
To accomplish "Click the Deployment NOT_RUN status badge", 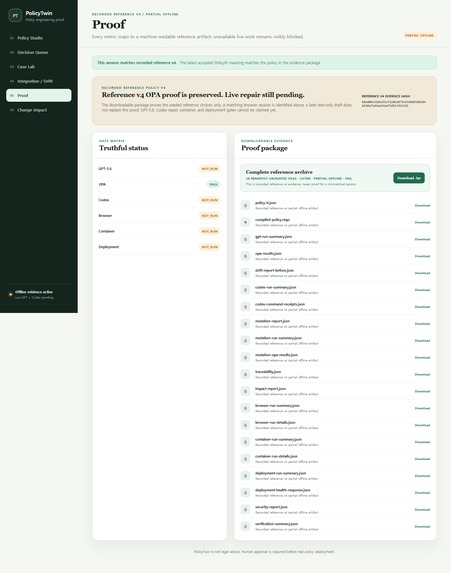I will pyautogui.click(x=209, y=247).
